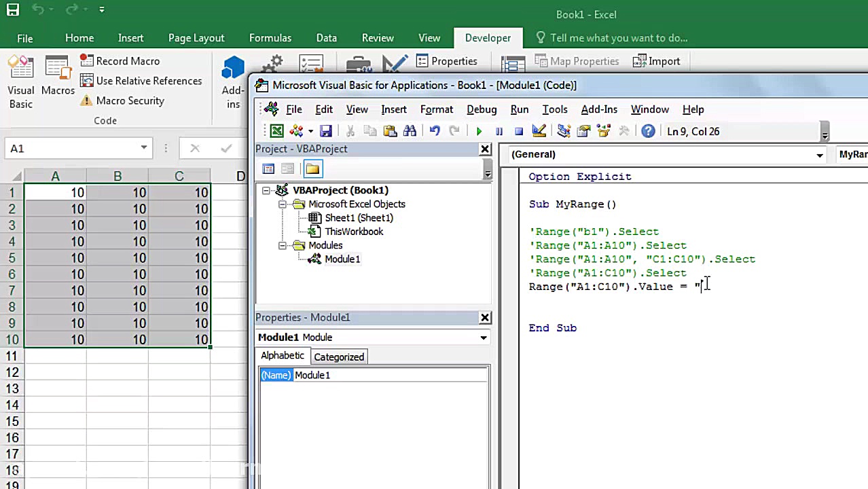Click Insert UserForm icon in VBA toolbar
This screenshot has height=489, width=868.
(x=296, y=131)
